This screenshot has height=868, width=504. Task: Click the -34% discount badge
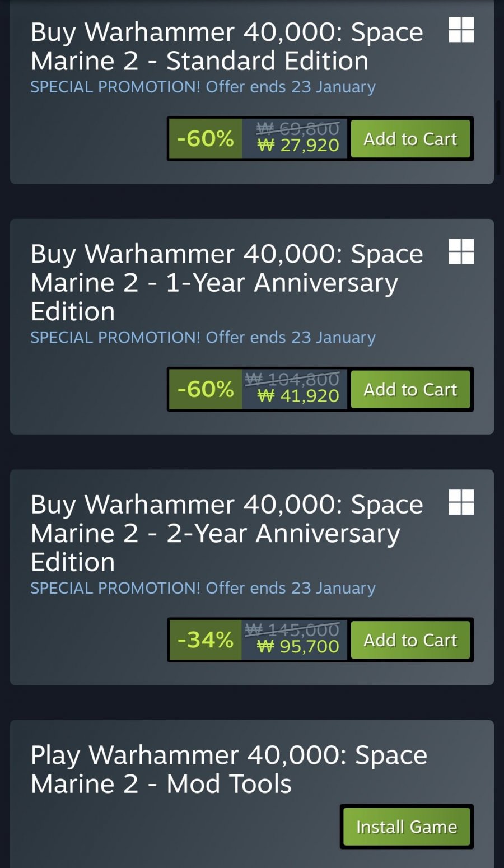point(206,640)
